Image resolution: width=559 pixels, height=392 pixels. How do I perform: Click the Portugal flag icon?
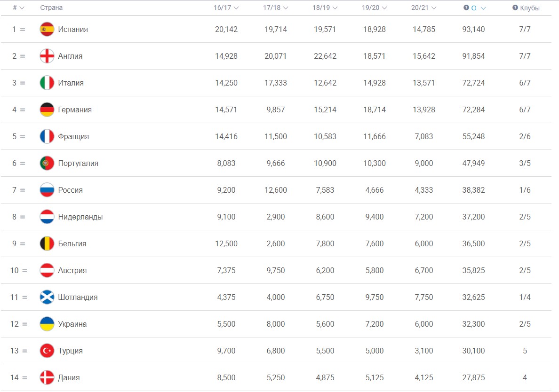click(x=47, y=163)
